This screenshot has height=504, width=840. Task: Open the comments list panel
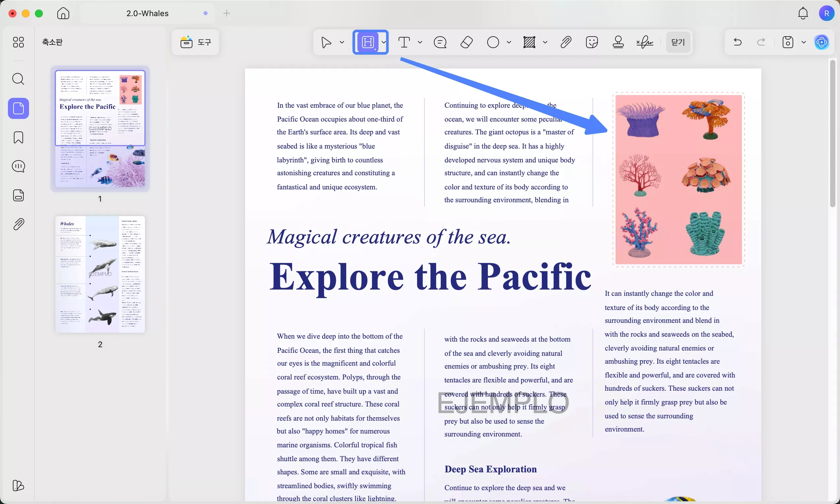coord(18,166)
